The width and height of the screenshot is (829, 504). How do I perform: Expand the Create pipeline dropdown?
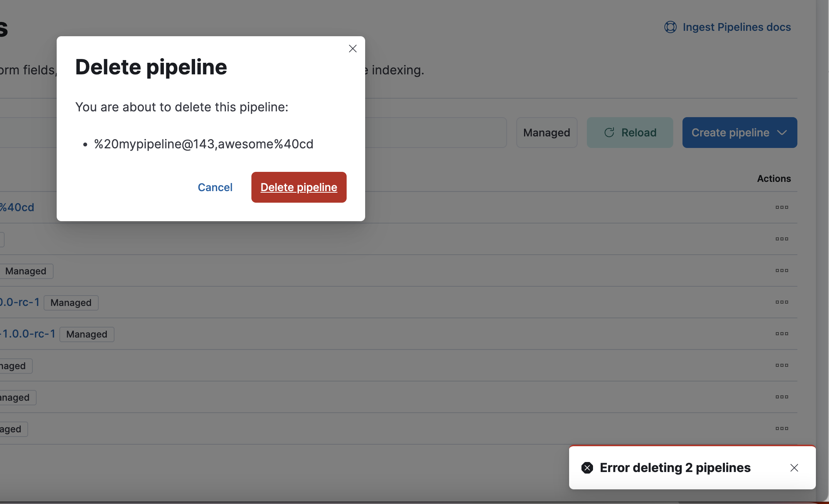[782, 132]
